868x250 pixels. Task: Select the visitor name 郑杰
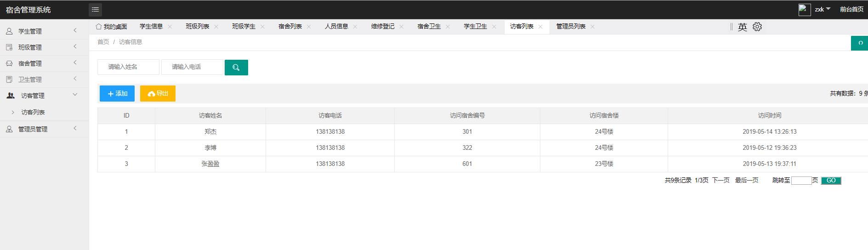[210, 132]
